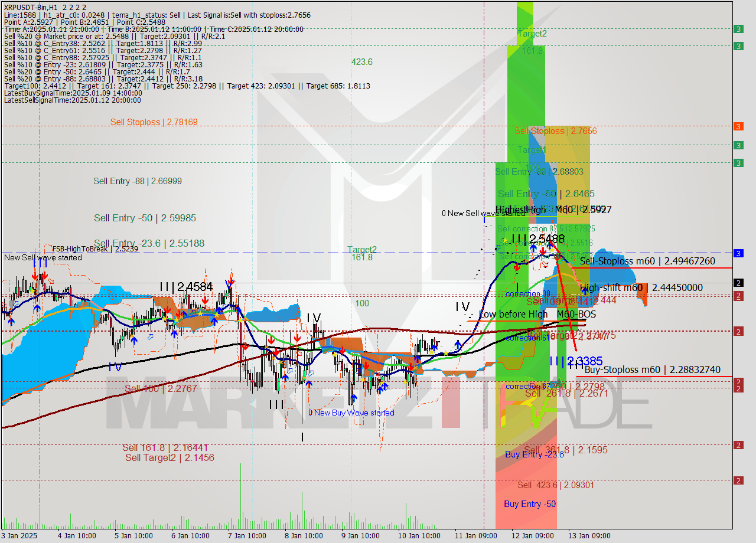
Task: Click the 0 New Buy Wave started label
Action: 351,413
